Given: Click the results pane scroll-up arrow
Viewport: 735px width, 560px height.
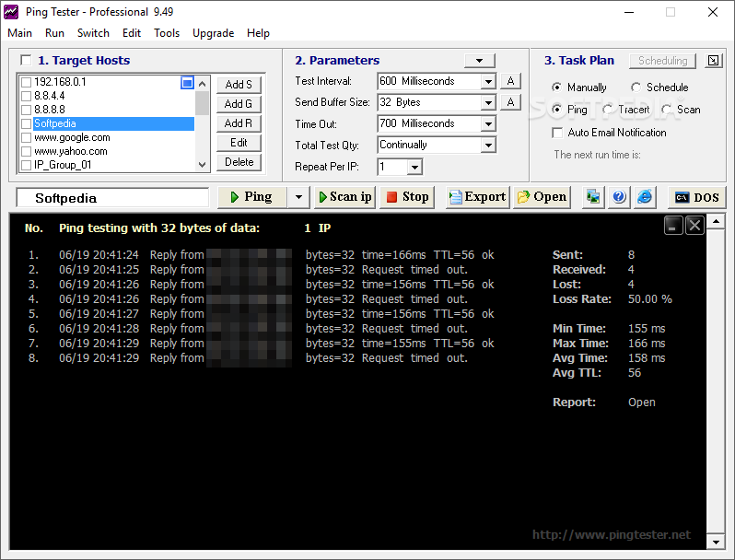Looking at the screenshot, I should pyautogui.click(x=716, y=221).
